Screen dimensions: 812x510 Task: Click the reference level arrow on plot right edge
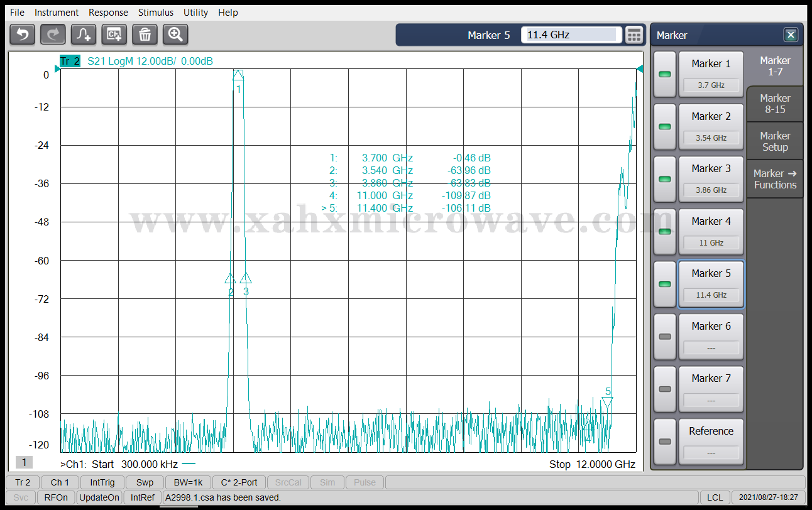pyautogui.click(x=640, y=68)
